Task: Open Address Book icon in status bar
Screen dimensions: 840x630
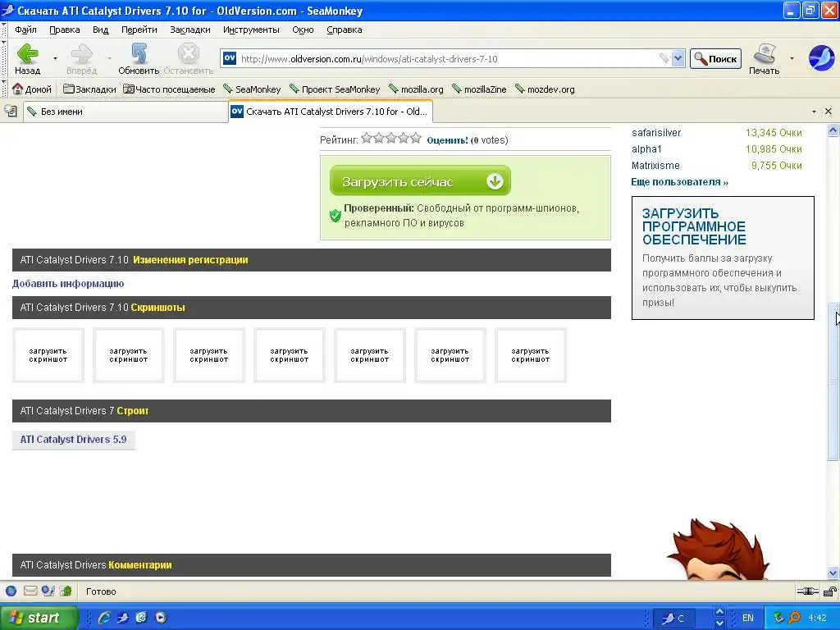Action: [66, 591]
